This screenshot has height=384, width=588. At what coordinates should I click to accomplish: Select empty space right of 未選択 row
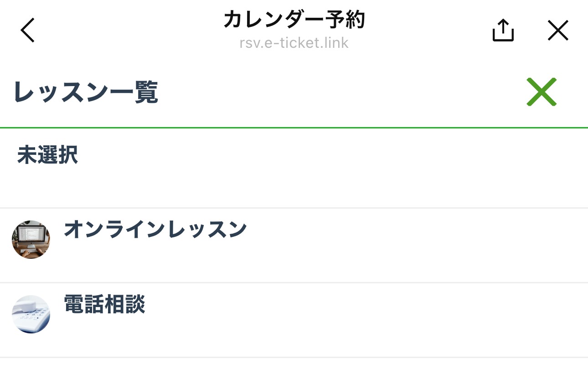tap(328, 169)
